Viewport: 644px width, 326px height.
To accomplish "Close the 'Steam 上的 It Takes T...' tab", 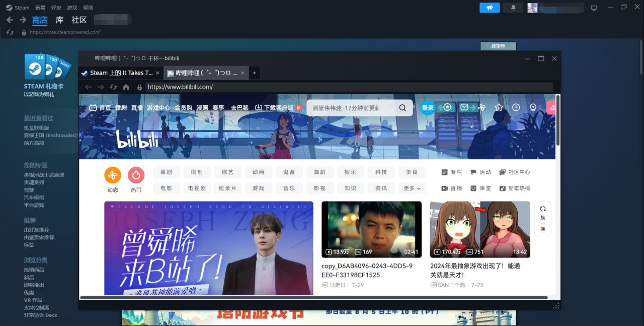I will 157,73.
